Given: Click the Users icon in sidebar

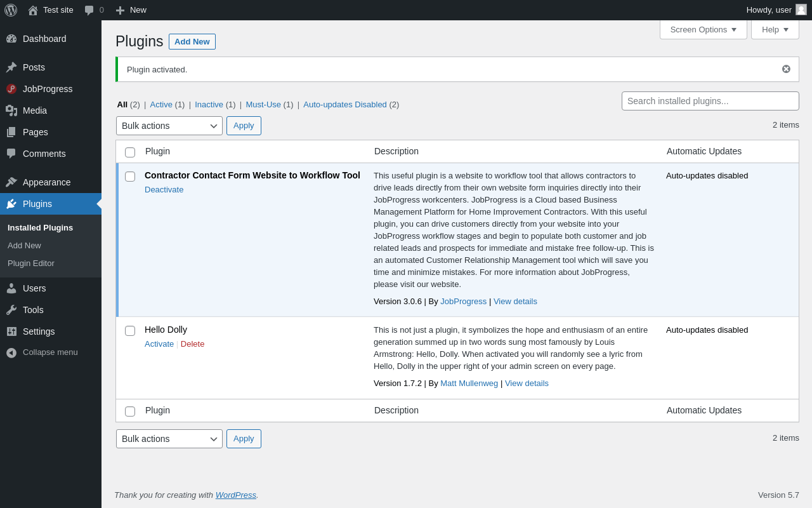Looking at the screenshot, I should point(11,288).
